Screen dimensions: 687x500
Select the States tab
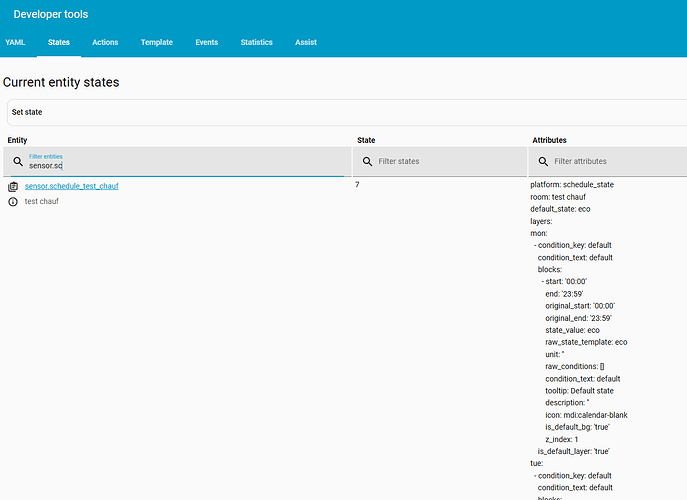59,43
